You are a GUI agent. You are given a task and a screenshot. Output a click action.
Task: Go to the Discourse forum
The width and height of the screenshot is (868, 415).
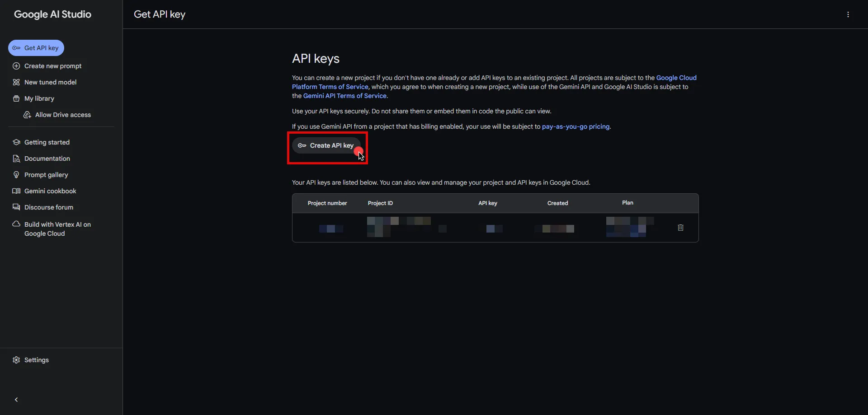(48, 207)
